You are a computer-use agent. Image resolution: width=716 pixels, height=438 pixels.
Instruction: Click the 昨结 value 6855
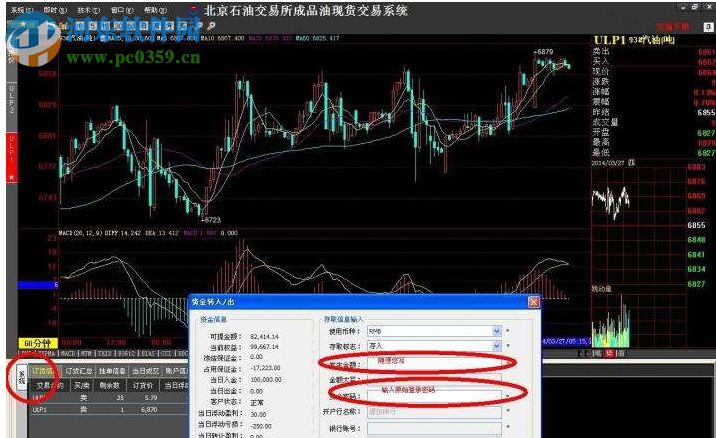706,112
